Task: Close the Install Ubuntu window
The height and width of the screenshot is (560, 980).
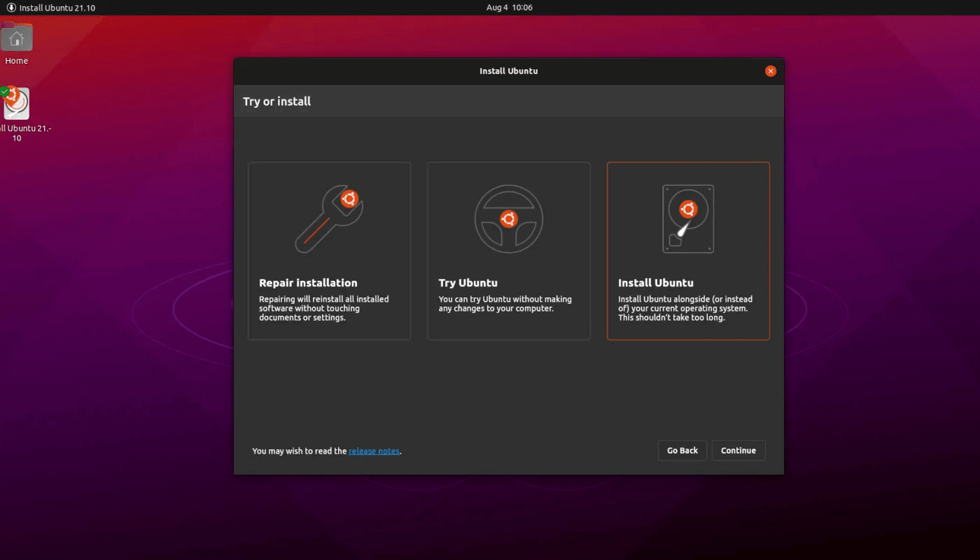Action: point(771,71)
